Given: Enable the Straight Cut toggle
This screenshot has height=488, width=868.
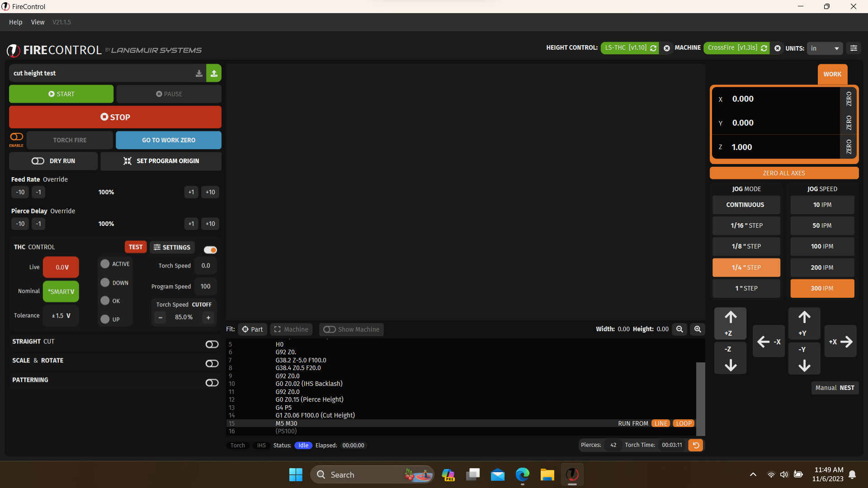Looking at the screenshot, I should coord(212,344).
